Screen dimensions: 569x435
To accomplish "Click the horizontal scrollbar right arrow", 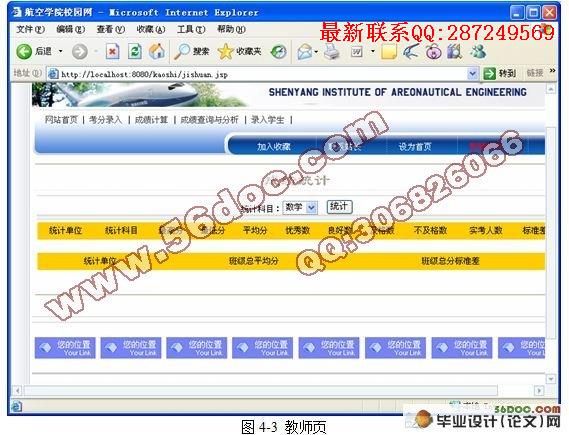I will click(x=539, y=391).
